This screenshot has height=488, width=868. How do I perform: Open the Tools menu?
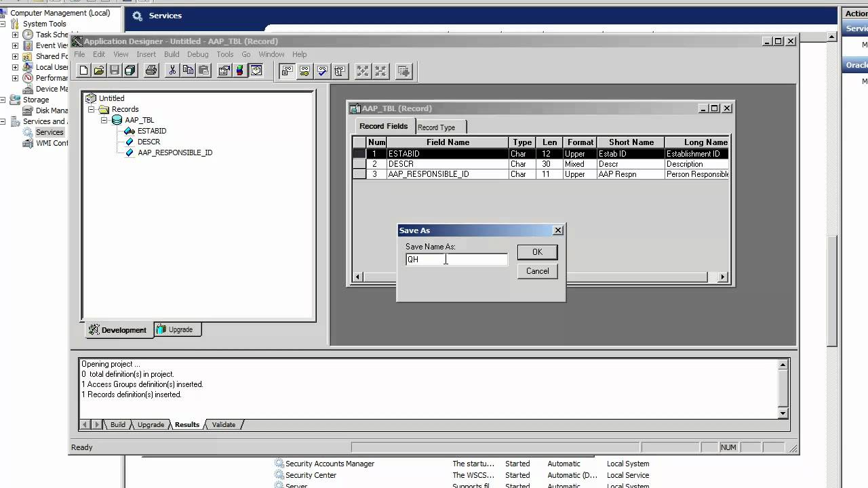(225, 54)
